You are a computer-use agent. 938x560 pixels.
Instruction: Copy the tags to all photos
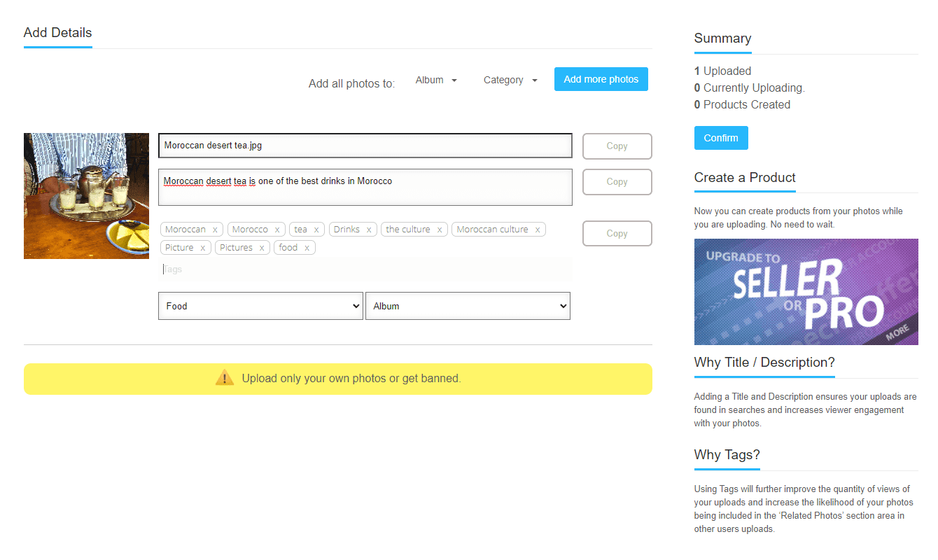[x=617, y=234]
